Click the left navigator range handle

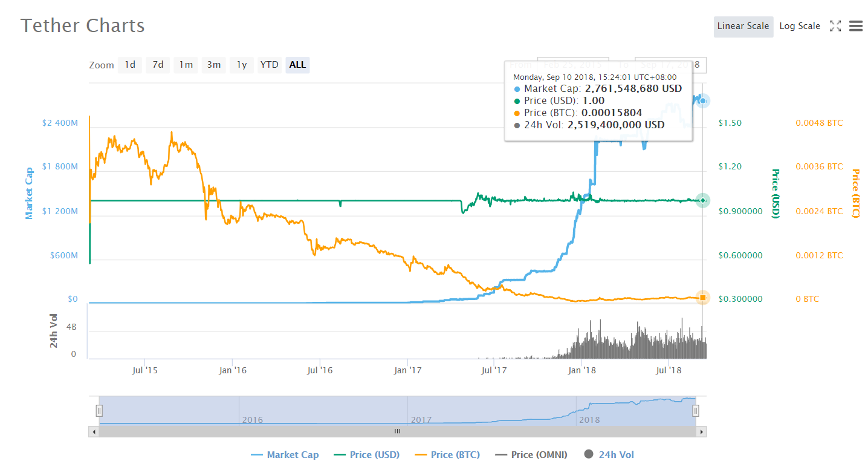99,411
